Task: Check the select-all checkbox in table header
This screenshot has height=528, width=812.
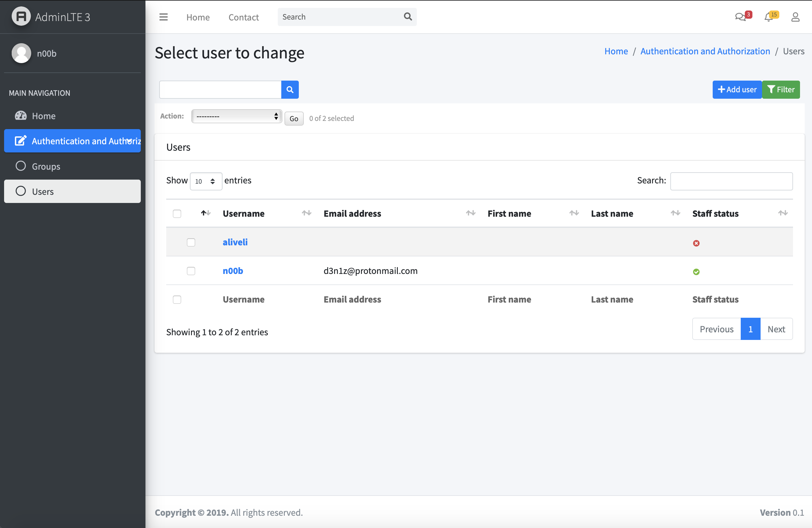Action: click(x=177, y=213)
